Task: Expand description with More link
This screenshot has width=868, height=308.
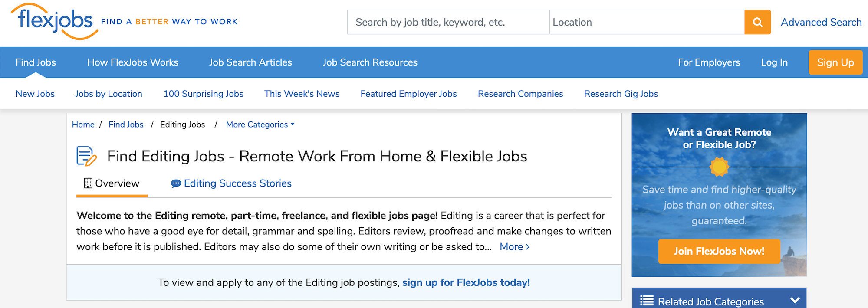Action: tap(514, 247)
